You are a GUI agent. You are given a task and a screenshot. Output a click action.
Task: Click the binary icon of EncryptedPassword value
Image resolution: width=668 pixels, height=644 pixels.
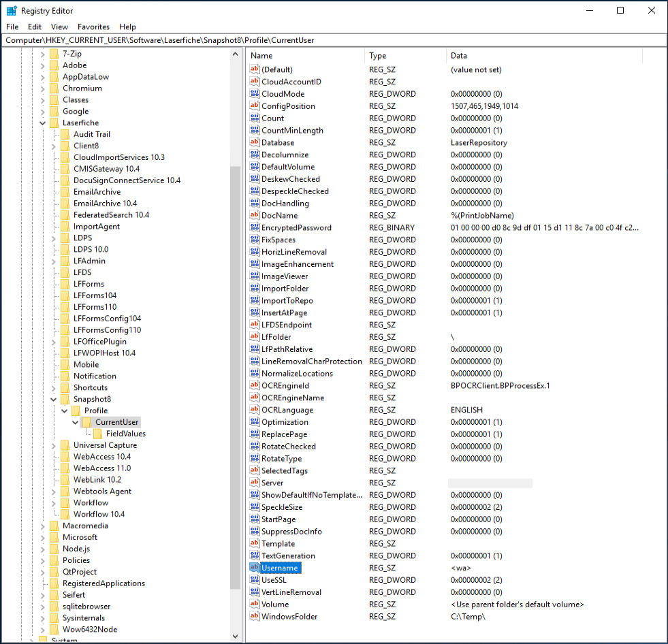click(255, 227)
